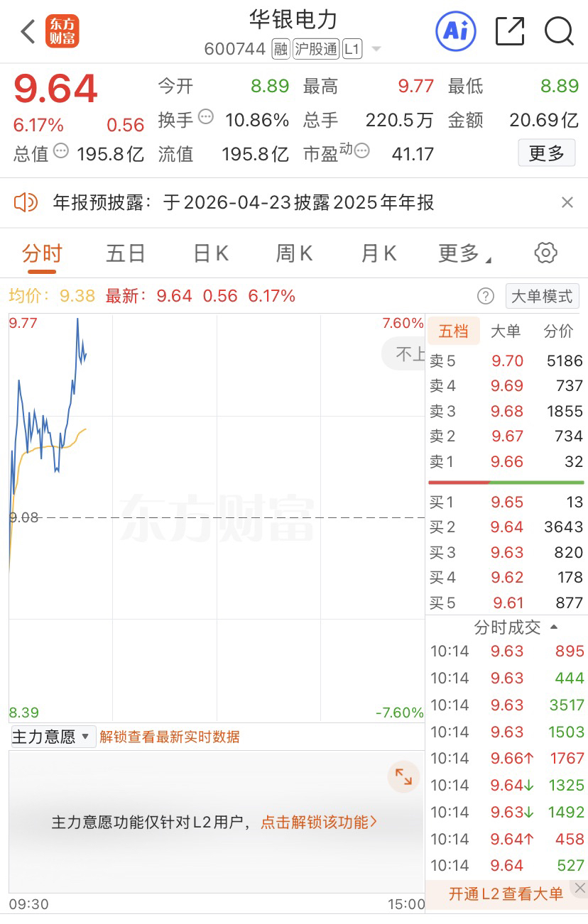588x924 pixels.
Task: Tap the question mark help icon
Action: [486, 296]
